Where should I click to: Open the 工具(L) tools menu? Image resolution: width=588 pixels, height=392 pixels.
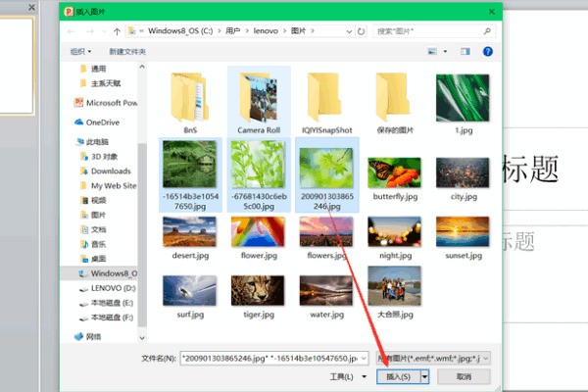[342, 375]
